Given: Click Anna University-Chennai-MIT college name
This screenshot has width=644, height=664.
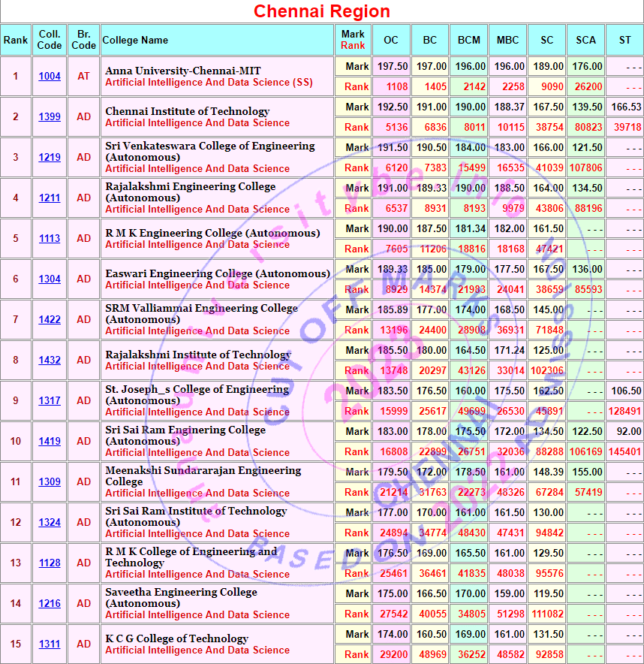Looking at the screenshot, I should 183,71.
